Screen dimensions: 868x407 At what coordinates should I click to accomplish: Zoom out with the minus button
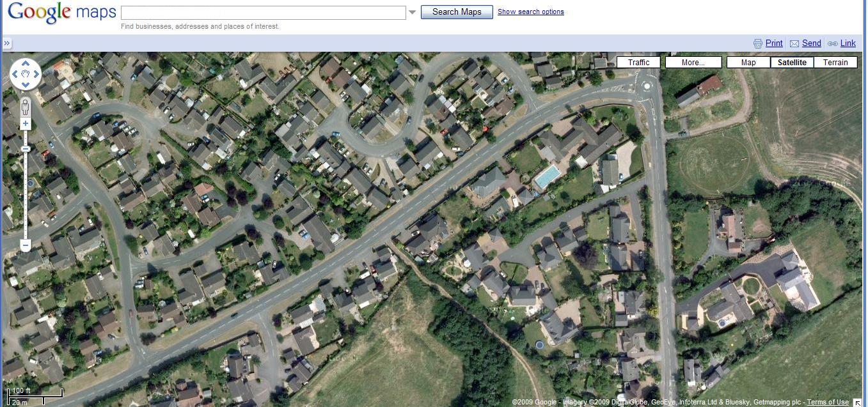[26, 245]
